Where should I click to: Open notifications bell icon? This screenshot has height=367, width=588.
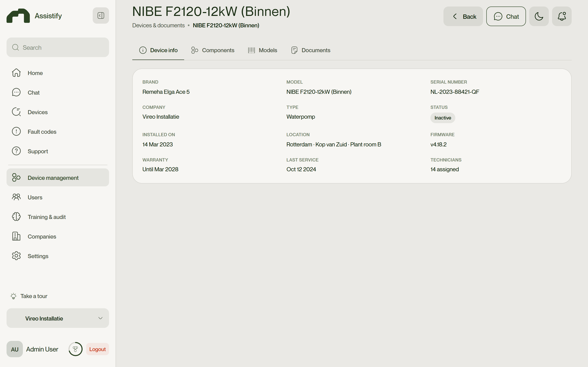pos(561,16)
